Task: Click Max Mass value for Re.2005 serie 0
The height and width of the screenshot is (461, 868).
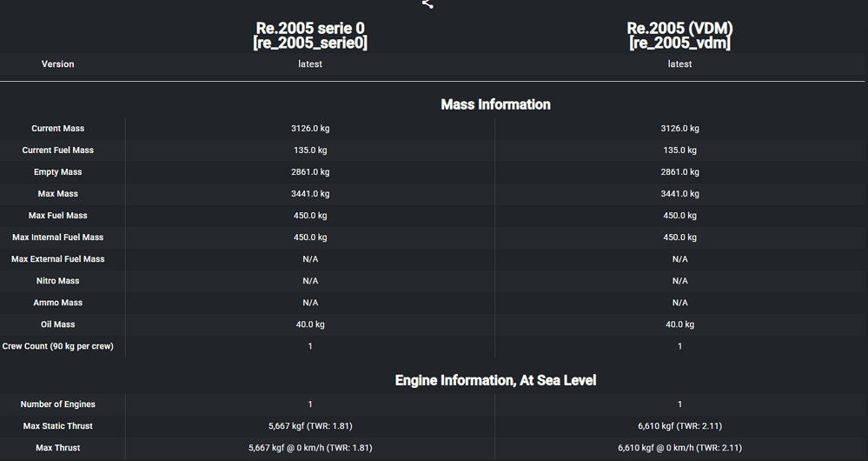Action: coord(310,194)
